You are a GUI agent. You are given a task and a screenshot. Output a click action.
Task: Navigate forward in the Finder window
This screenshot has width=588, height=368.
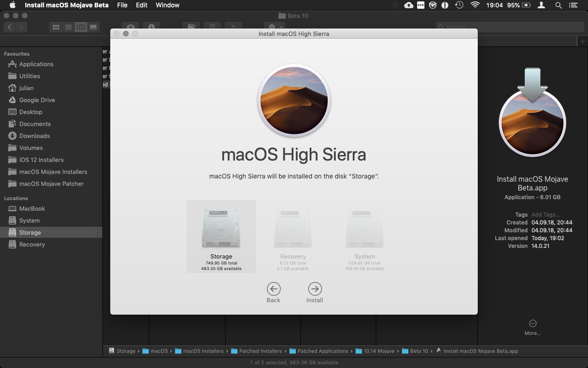click(22, 27)
